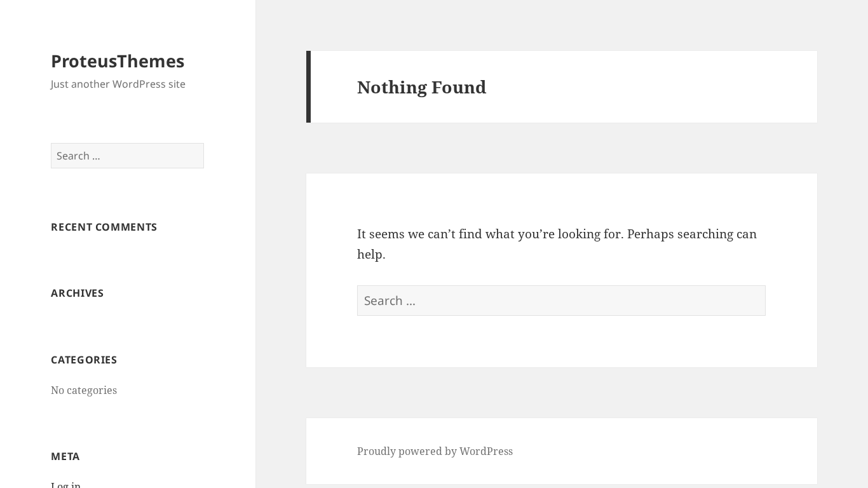Follow the Proudly powered by WordPress link
The width and height of the screenshot is (868, 488).
click(435, 451)
